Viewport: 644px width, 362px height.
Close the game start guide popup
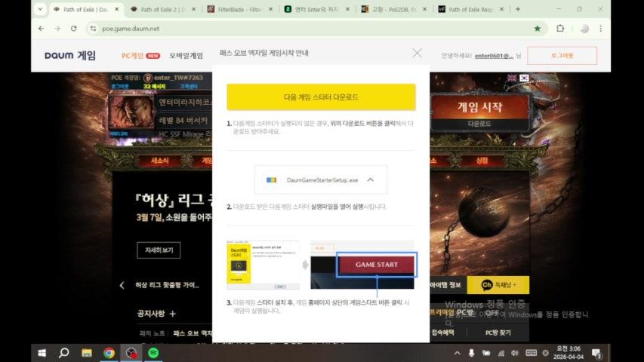point(417,53)
